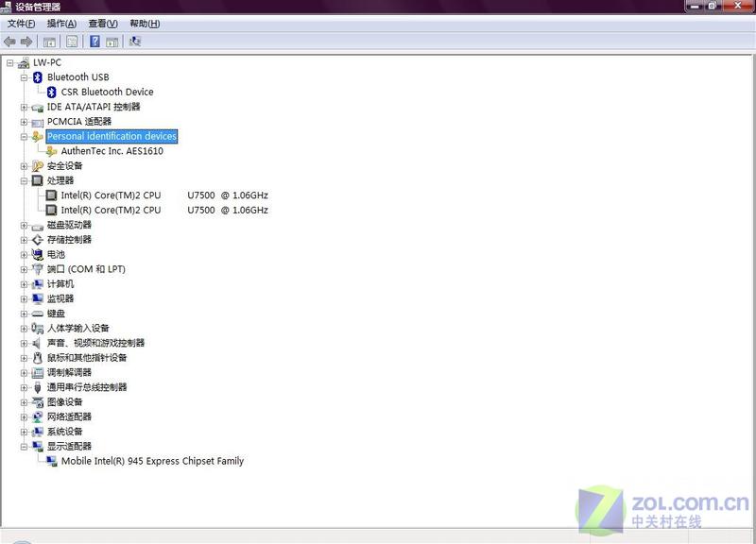Click the PCMCIA 适配器 card icon
The image size is (756, 544).
click(38, 122)
